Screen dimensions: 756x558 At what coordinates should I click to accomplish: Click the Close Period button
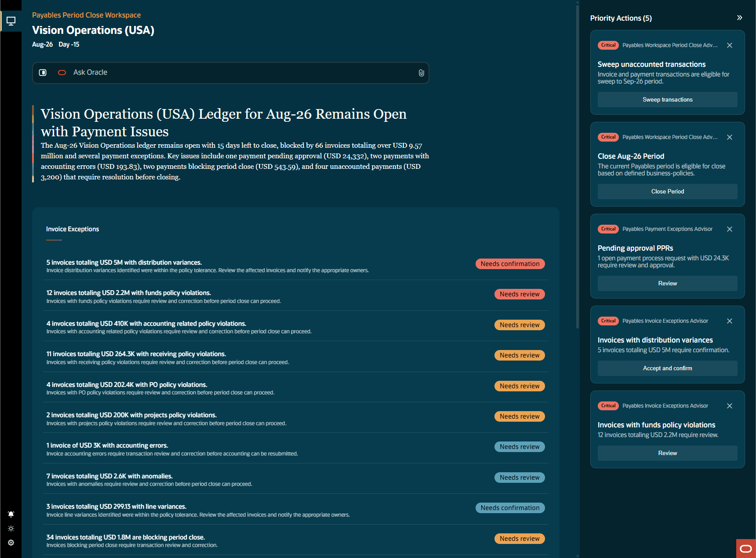coord(668,192)
